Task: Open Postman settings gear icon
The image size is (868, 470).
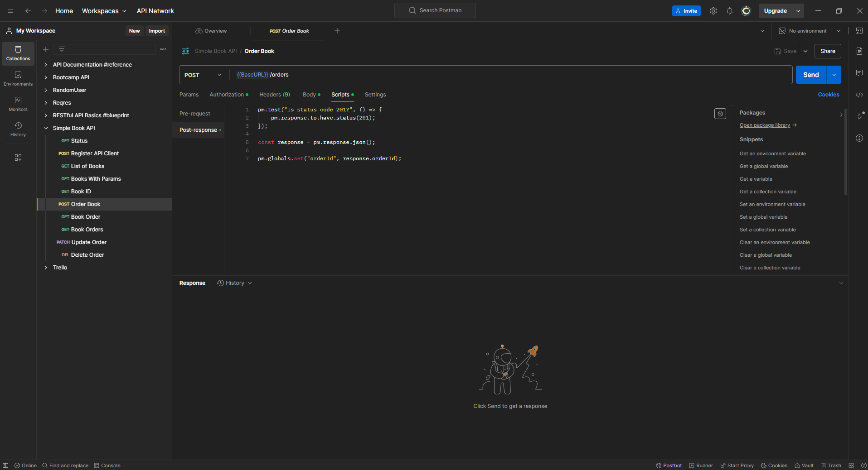Action: point(713,11)
